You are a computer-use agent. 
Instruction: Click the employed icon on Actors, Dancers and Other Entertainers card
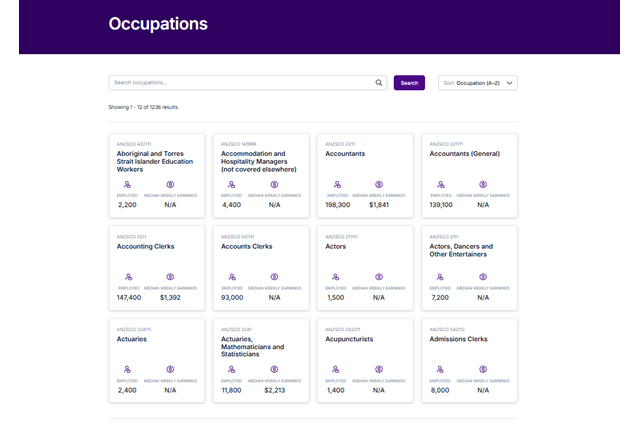pos(440,277)
